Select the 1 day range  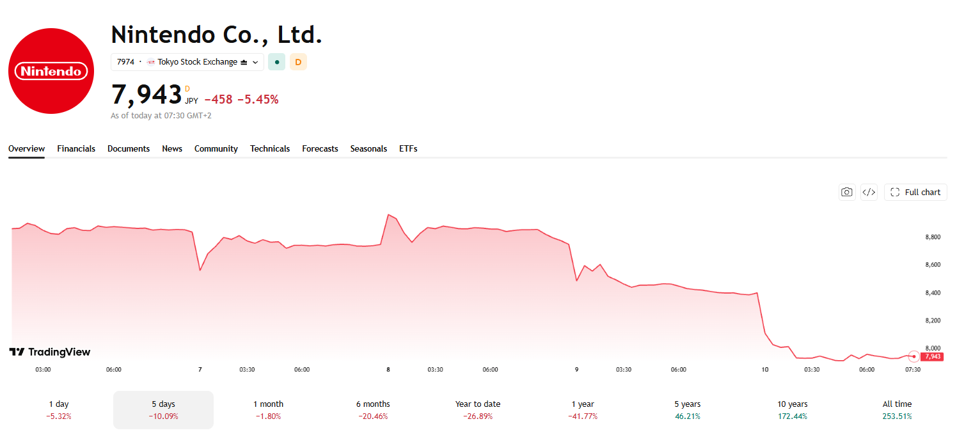[x=59, y=410]
